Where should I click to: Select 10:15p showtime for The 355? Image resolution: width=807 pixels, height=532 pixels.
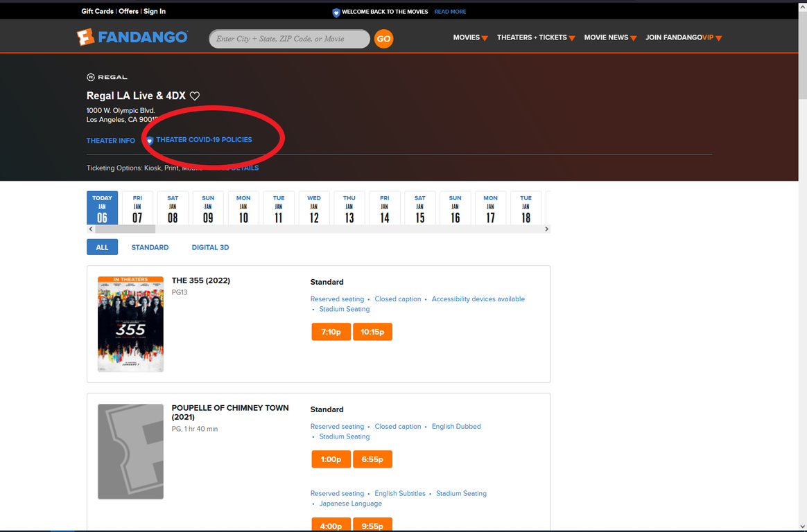[372, 332]
